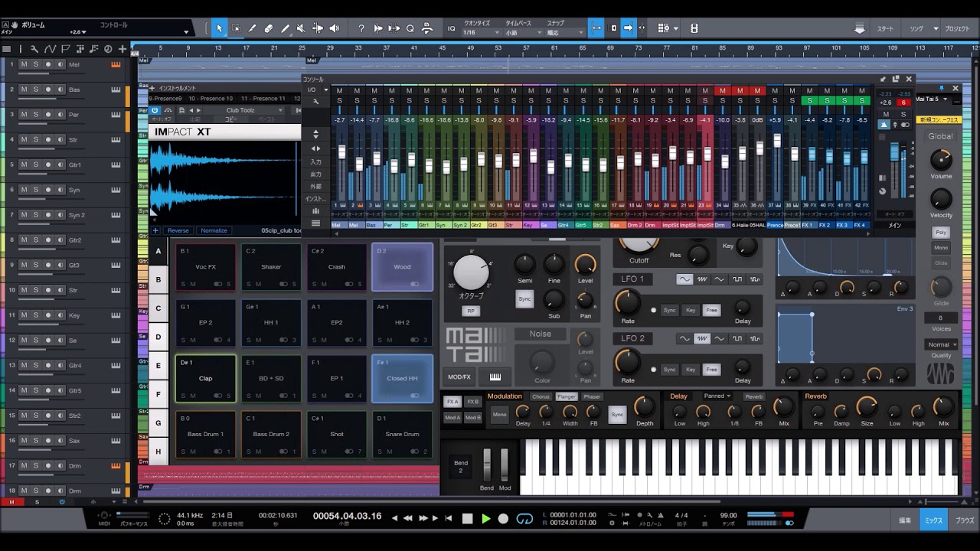Select the Eraser tool

pos(269,28)
